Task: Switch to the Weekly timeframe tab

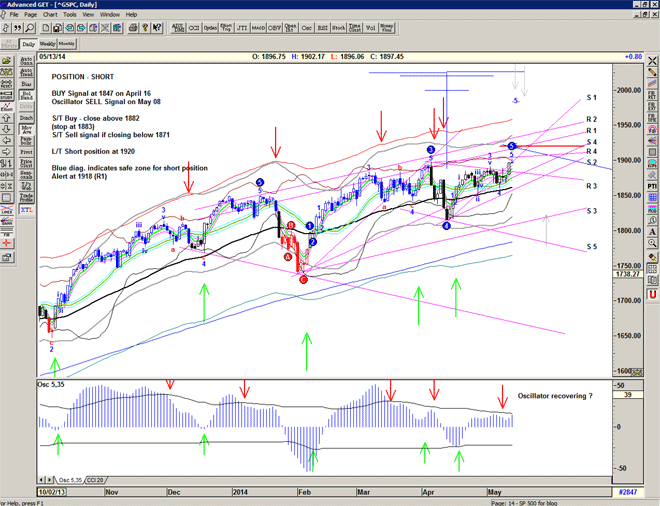Action: click(47, 45)
